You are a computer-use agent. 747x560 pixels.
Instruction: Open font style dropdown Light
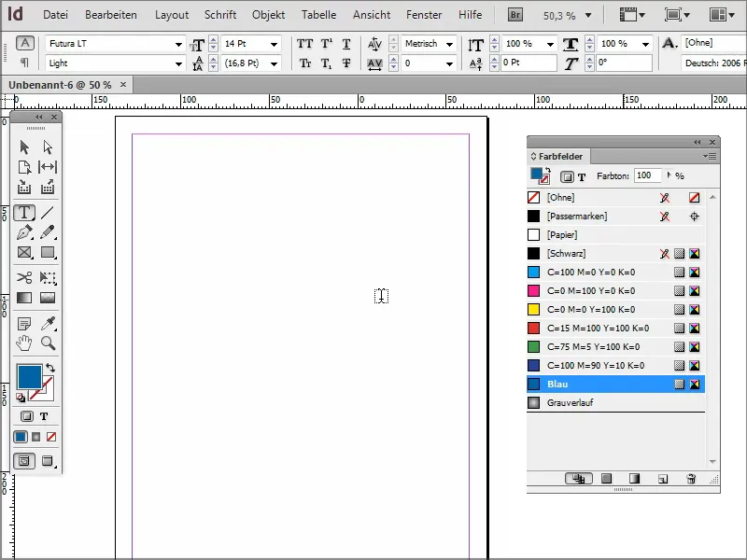[178, 63]
